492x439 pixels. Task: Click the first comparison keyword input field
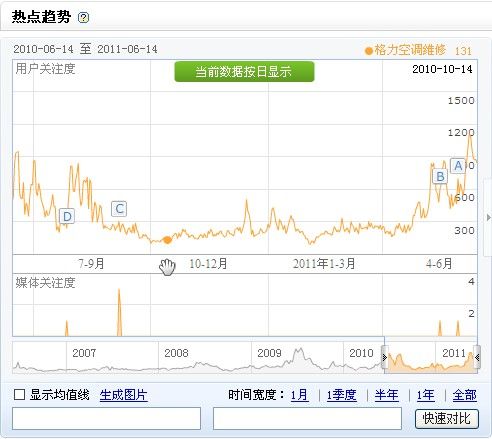click(106, 418)
